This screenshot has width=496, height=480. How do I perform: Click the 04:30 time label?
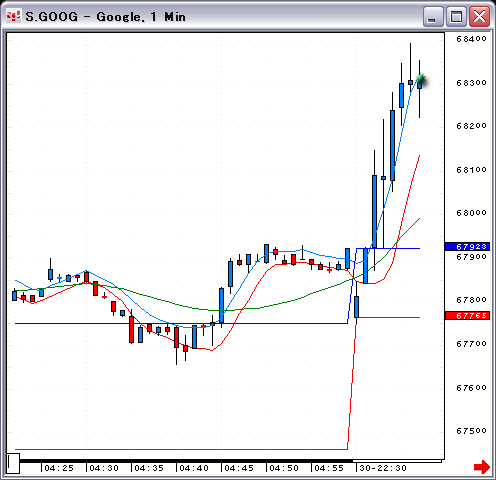click(104, 468)
